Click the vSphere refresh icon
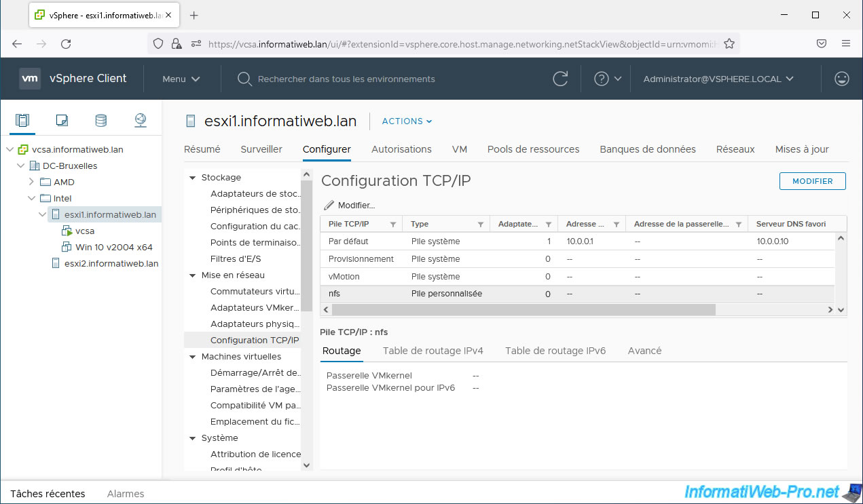 click(560, 79)
